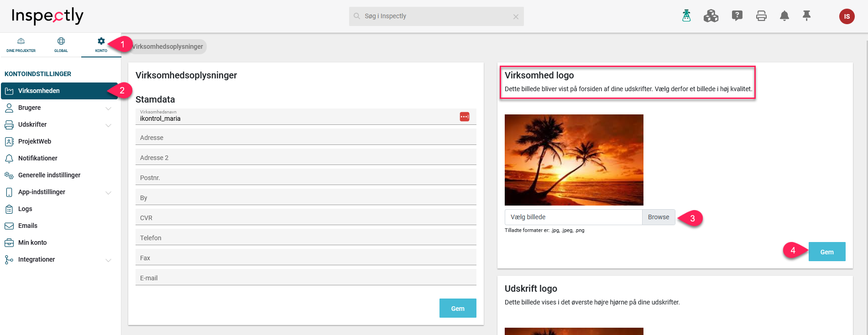The image size is (868, 335).
Task: Click the App-indstillinger phone icon
Action: click(x=9, y=192)
